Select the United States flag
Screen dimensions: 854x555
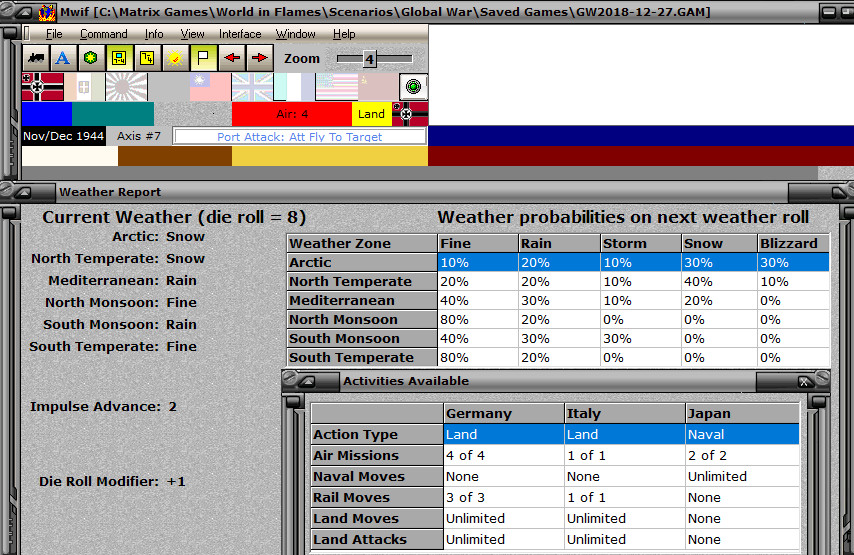[x=336, y=87]
